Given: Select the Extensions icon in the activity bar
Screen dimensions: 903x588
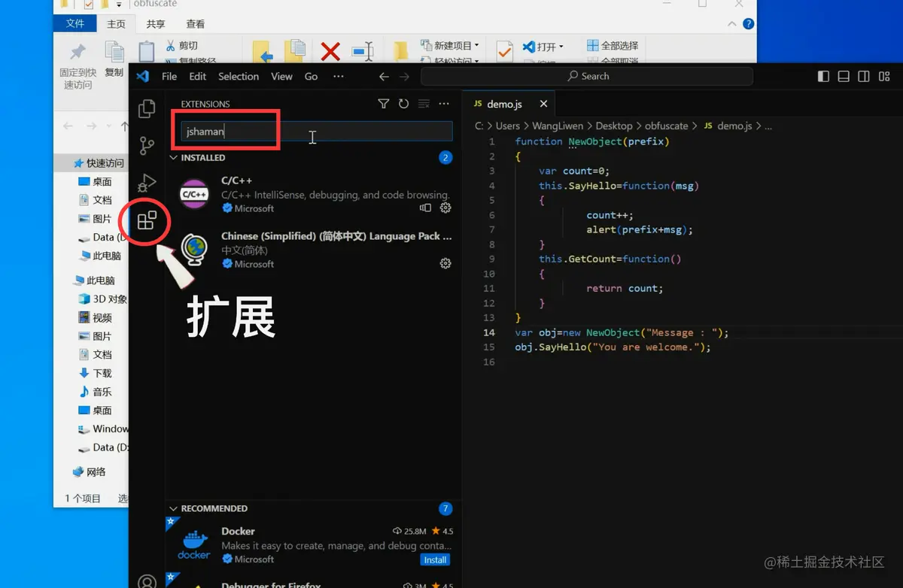Looking at the screenshot, I should (x=146, y=221).
